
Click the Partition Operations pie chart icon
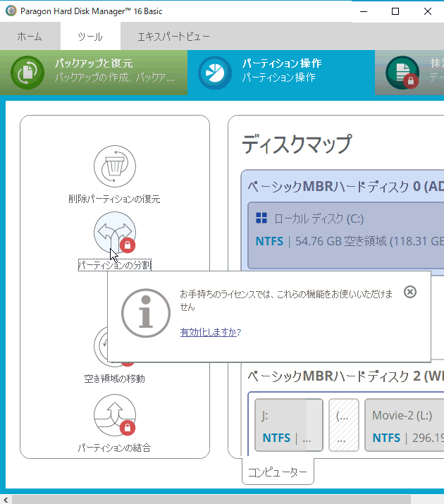coord(215,73)
